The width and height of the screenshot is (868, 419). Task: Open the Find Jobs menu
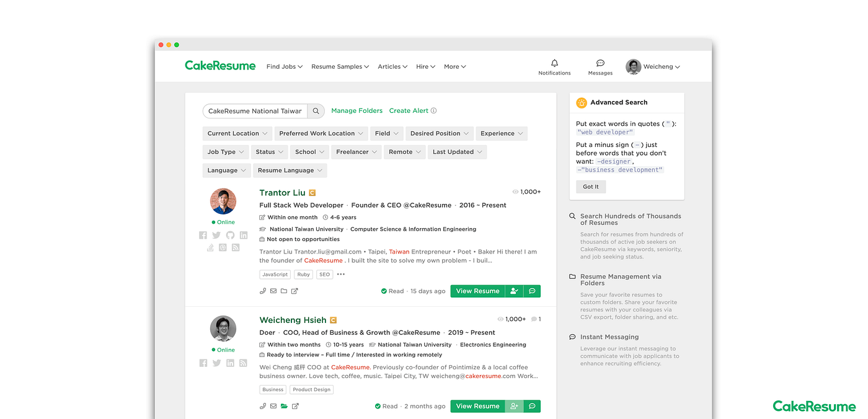(x=285, y=66)
